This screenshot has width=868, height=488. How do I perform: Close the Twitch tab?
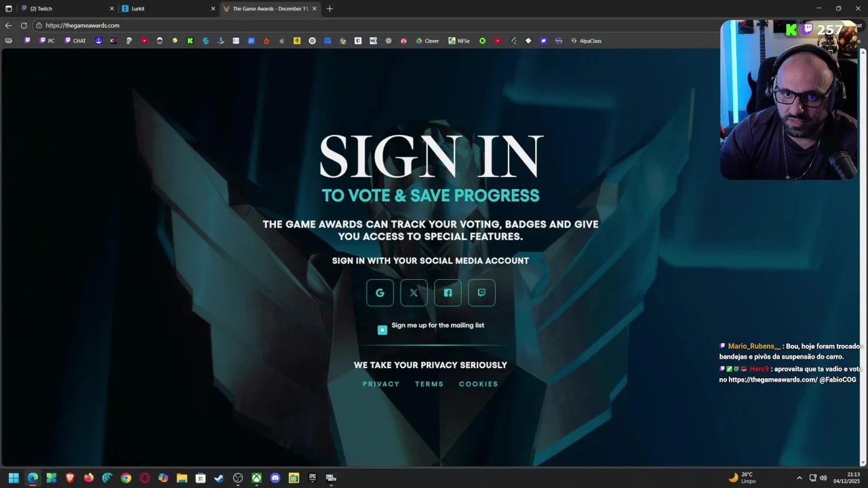[x=112, y=9]
